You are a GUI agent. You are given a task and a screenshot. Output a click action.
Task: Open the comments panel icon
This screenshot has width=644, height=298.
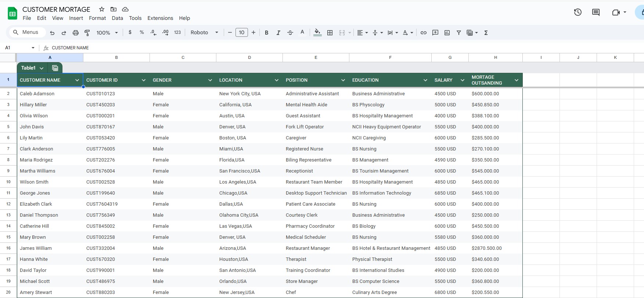(x=596, y=13)
